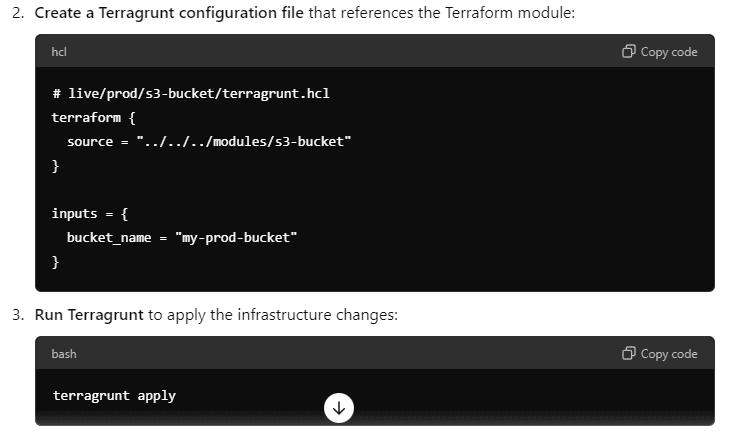Click the closing brace of the inputs block
The width and height of the screenshot is (744, 432).
point(55,262)
